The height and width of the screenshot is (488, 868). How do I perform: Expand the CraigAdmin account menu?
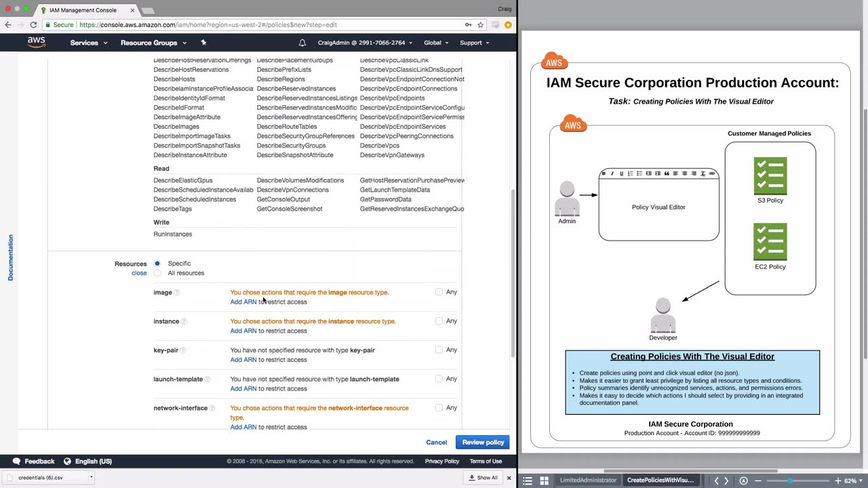click(364, 43)
